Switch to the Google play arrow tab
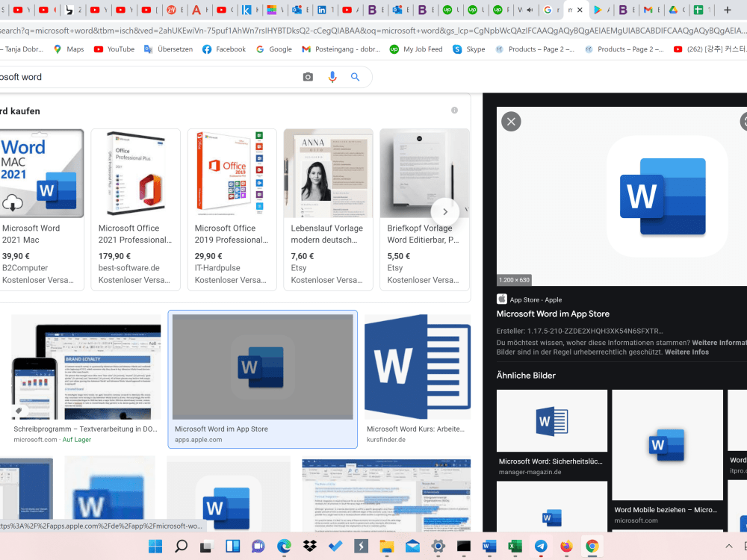This screenshot has width=747, height=560. [x=601, y=10]
